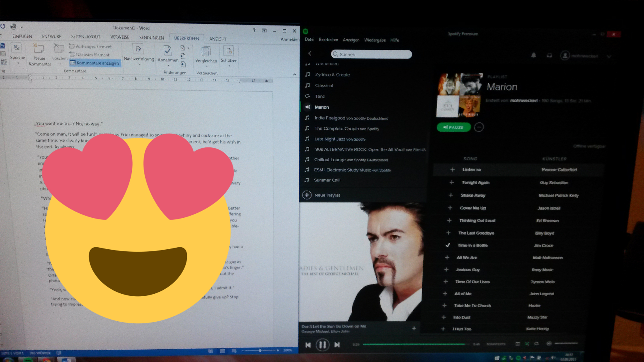644x362 pixels.
Task: Expand the reject-change dropdown arrow
Action: click(188, 48)
